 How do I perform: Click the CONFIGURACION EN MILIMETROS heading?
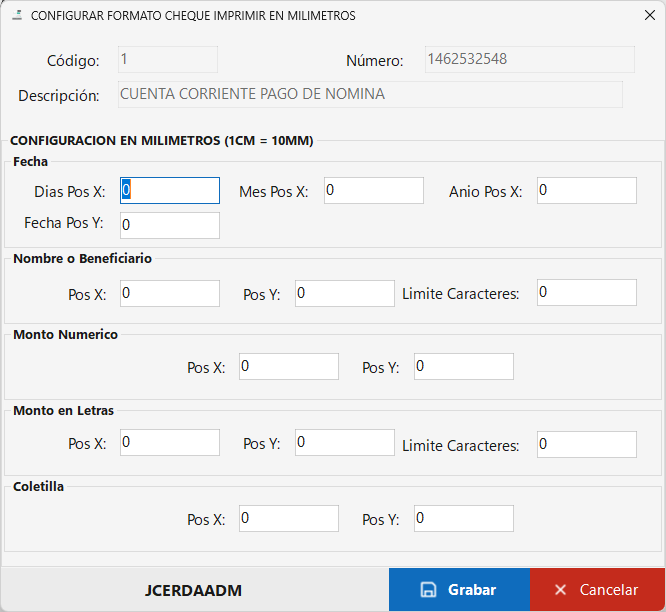click(x=161, y=141)
